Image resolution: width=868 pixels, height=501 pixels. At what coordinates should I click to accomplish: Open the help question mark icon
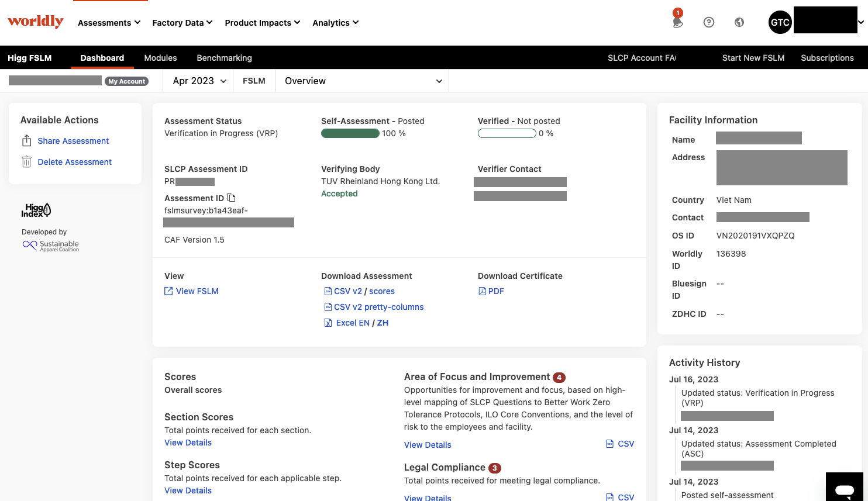[709, 22]
